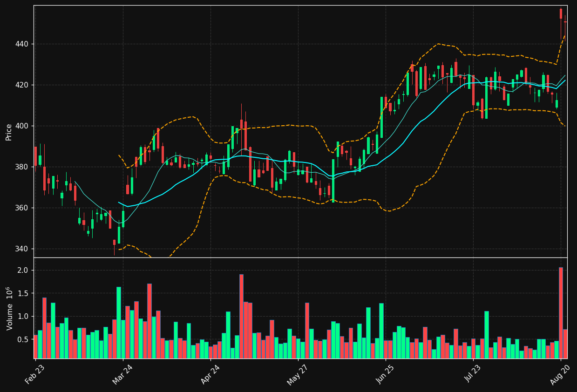The height and width of the screenshot is (392, 577).
Task: Click the 1.0 volume tick label
Action: click(24, 317)
